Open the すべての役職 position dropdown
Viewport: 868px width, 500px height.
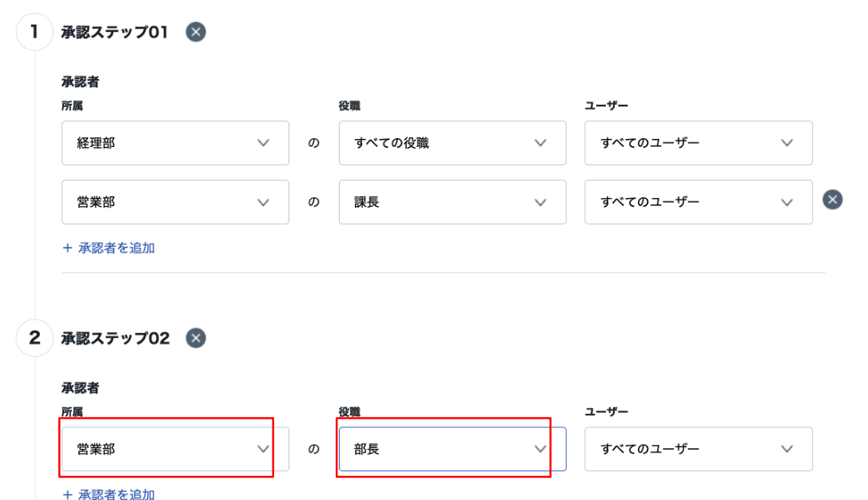point(452,143)
